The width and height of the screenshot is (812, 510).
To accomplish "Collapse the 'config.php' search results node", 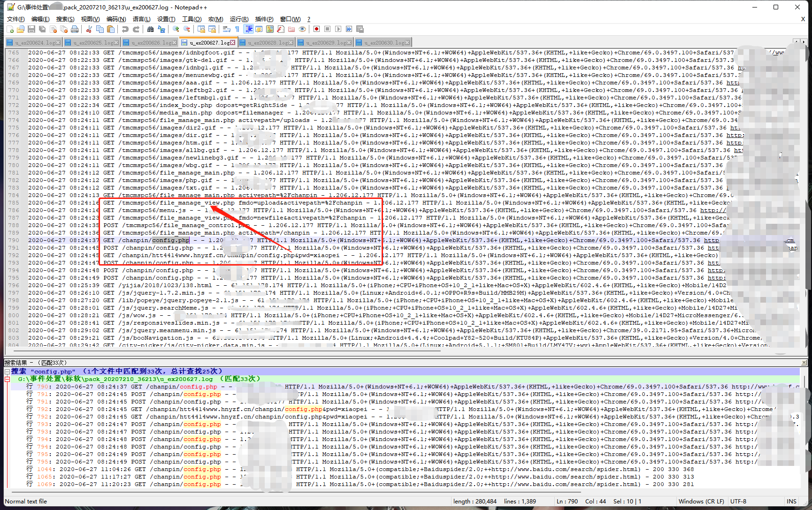I will [x=8, y=371].
